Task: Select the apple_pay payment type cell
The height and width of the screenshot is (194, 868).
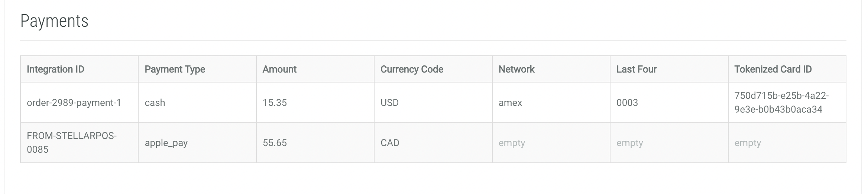Action: (166, 143)
